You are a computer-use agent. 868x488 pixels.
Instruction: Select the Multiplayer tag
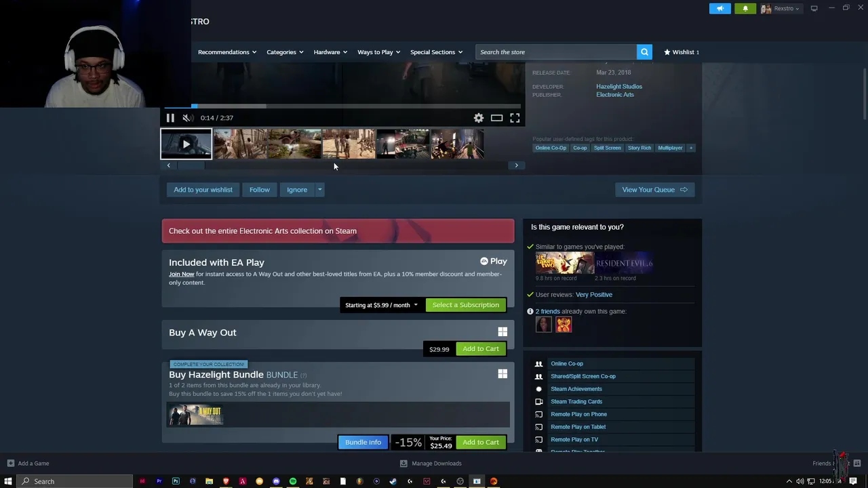click(670, 148)
